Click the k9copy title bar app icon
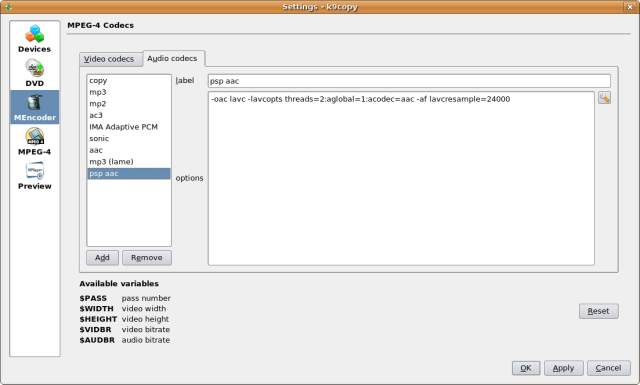This screenshot has width=640, height=385. (x=9, y=7)
